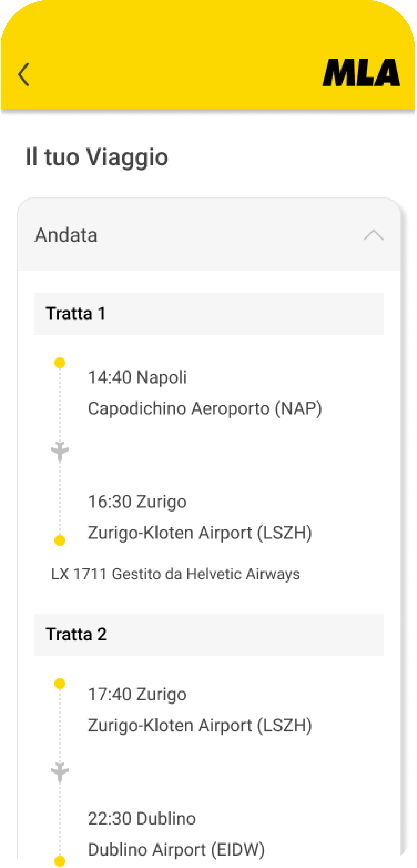Click the 16:30 Zurigo arrival text
This screenshot has width=417, height=868.
[137, 502]
